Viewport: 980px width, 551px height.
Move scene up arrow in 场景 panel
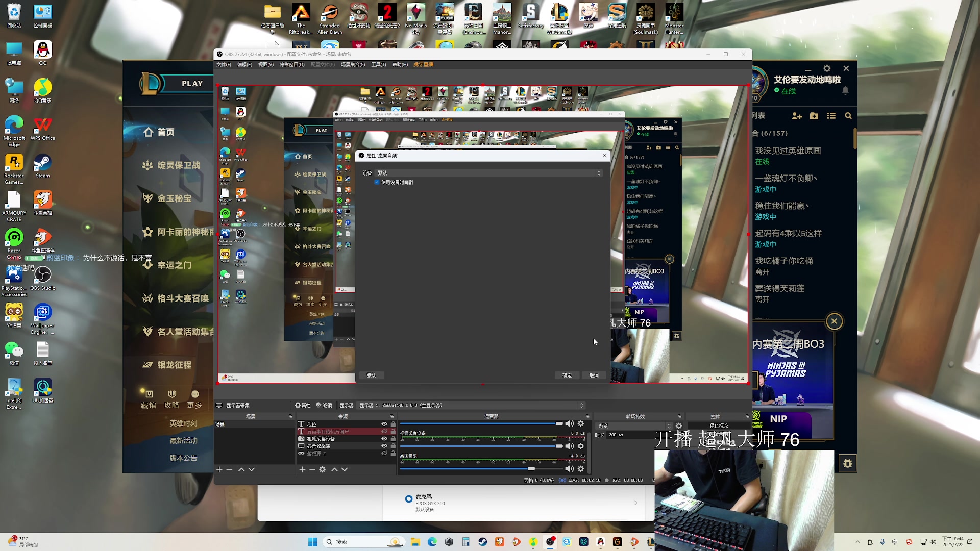point(241,469)
